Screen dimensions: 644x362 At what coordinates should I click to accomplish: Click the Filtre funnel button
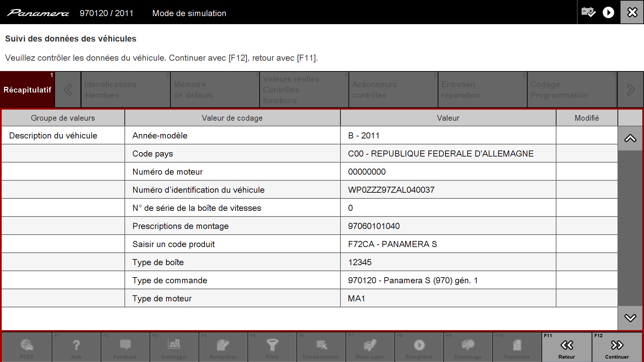(x=272, y=347)
